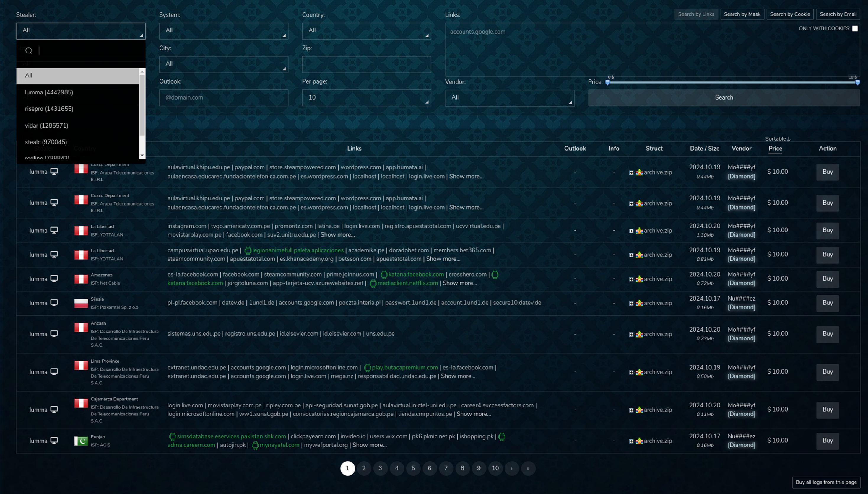Screen dimensions: 868x494
Task: Go to page 2 of the results
Action: click(364, 468)
